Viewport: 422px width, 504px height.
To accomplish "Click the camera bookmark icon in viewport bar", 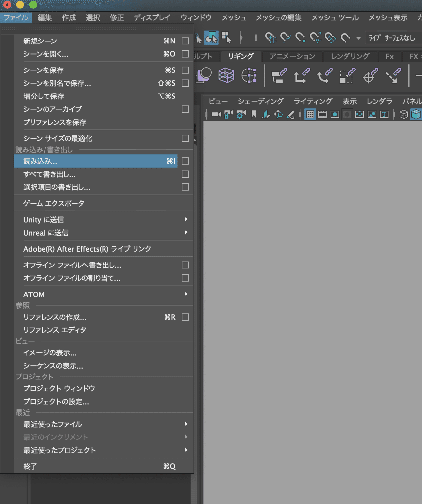I will click(x=253, y=114).
